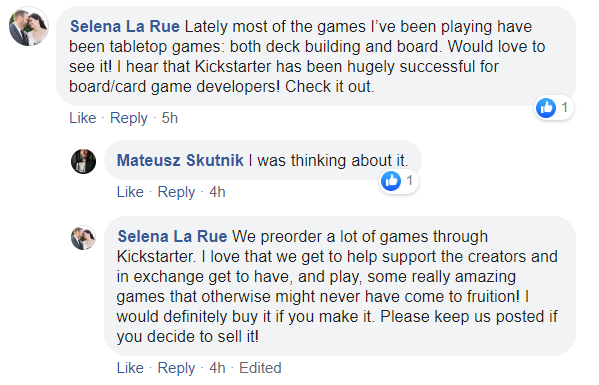Open 4h timestamp under Selena's last reply
The image size is (599, 385).
pos(217,368)
